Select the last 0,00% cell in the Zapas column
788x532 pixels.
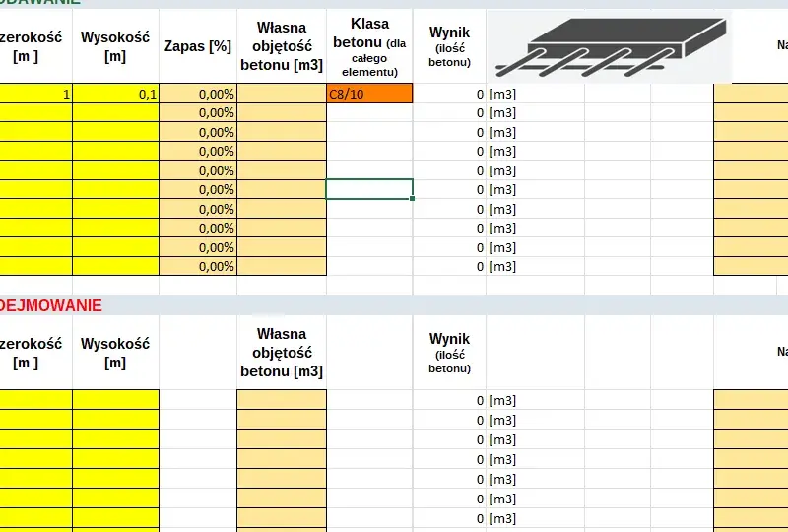pos(198,266)
